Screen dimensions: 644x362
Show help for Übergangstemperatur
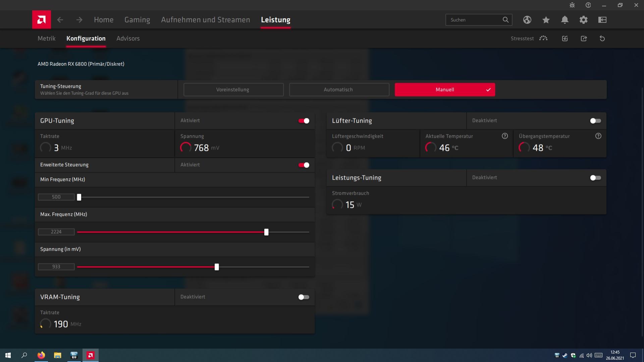[598, 136]
